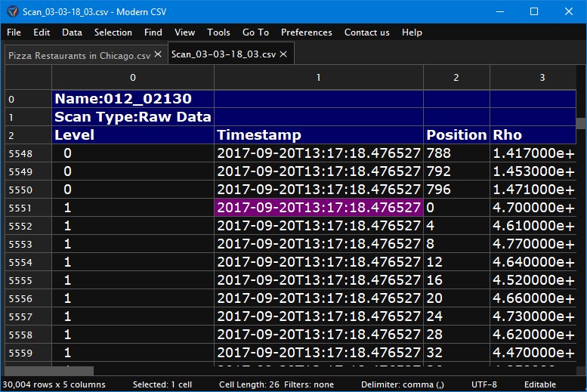
Task: Click the Selected: 1 cell status entry
Action: (162, 384)
